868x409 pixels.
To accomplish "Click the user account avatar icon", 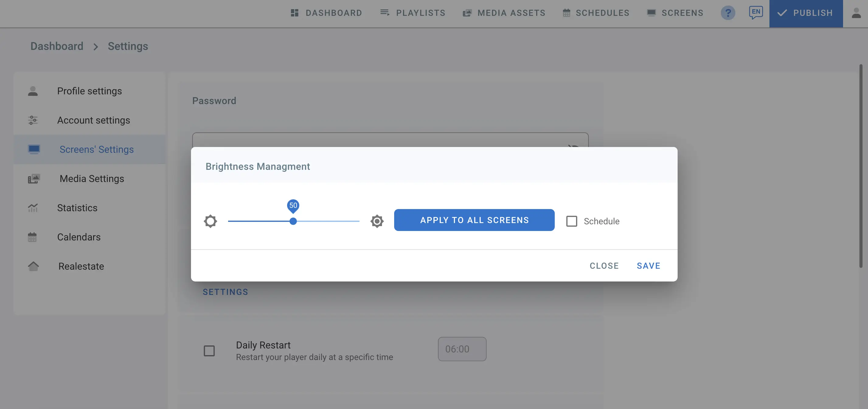I will [856, 13].
